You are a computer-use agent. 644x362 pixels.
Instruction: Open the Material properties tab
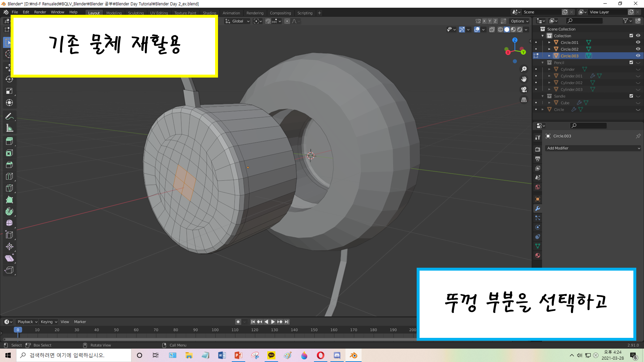(x=537, y=255)
